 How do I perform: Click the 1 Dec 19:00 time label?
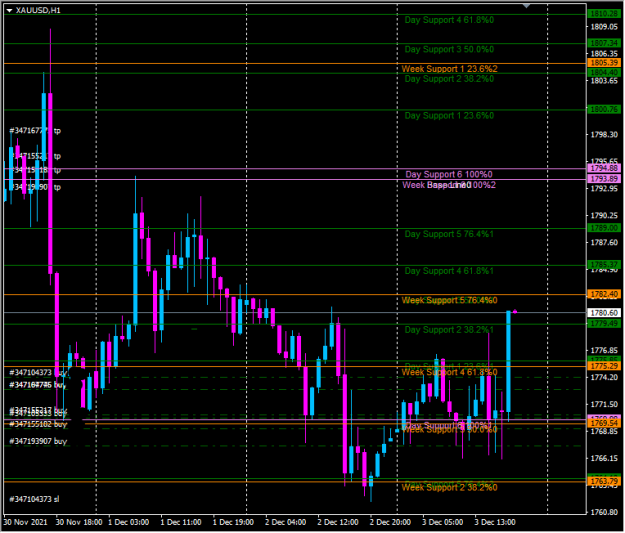233,522
